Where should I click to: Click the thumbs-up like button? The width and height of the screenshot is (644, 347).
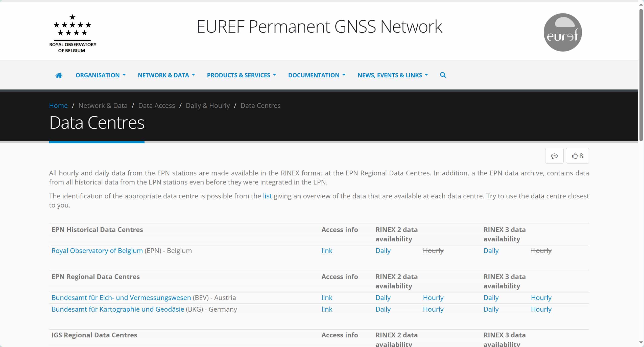click(x=577, y=156)
